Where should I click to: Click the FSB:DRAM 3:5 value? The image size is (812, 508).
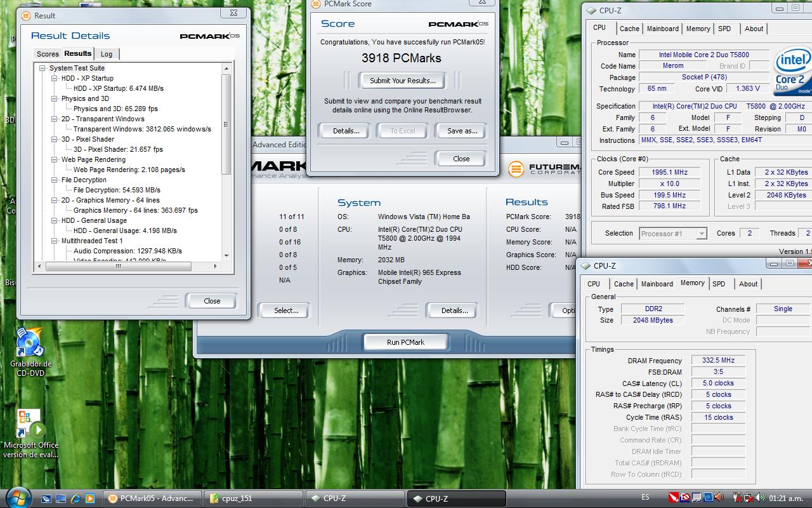717,372
